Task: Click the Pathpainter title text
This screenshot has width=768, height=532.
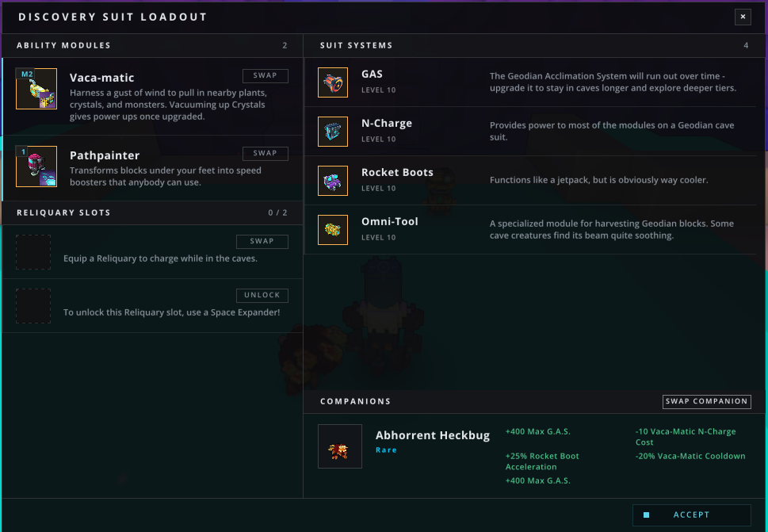Action: pos(105,155)
